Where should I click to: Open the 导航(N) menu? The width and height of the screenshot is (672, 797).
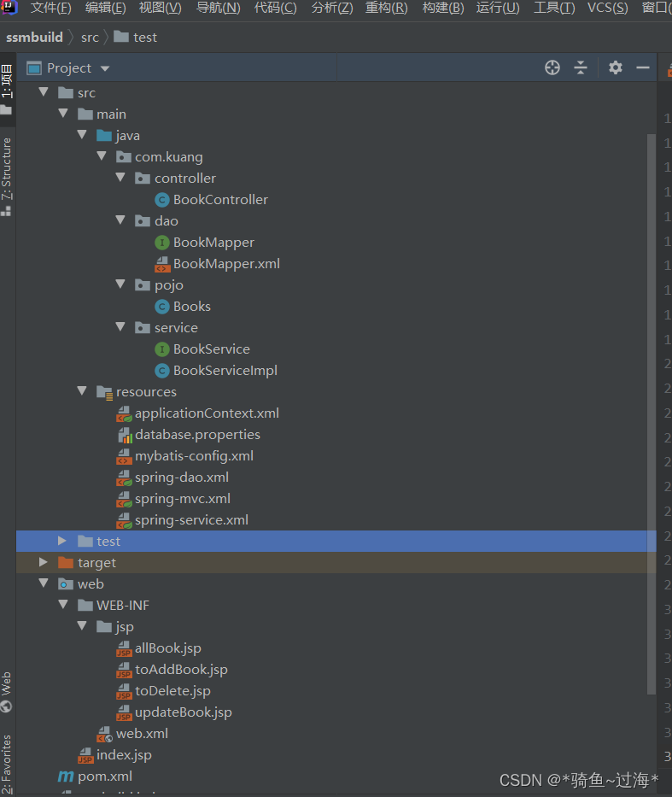(219, 8)
